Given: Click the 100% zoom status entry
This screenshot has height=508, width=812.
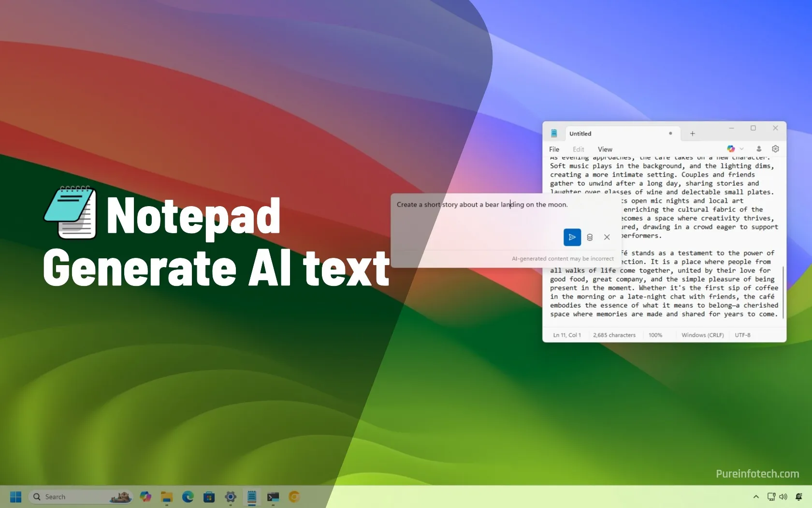Looking at the screenshot, I should 655,335.
